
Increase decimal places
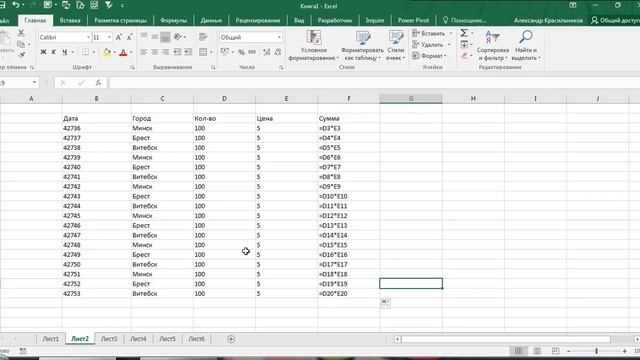(x=267, y=52)
